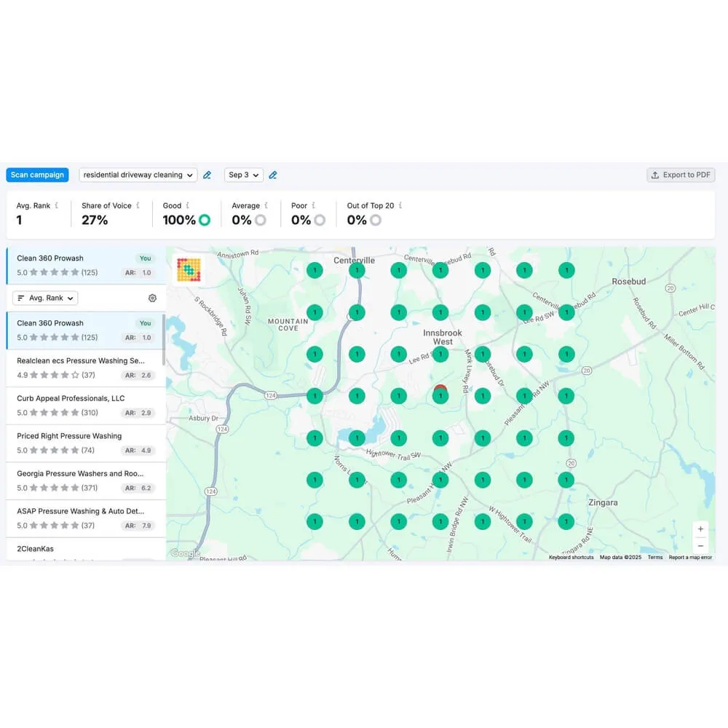Click the competitor list scrollbar

click(163, 340)
